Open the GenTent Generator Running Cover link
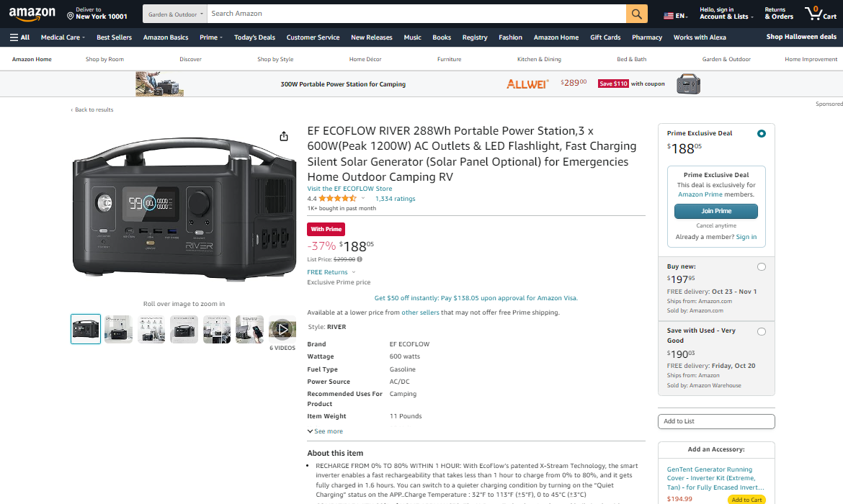Screen dimensions: 843x504 [x=715, y=478]
